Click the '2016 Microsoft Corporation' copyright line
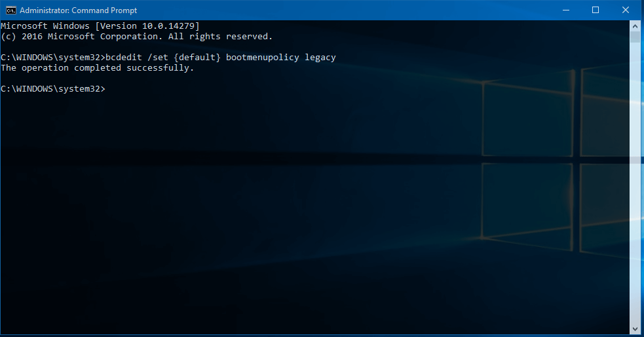 point(79,37)
